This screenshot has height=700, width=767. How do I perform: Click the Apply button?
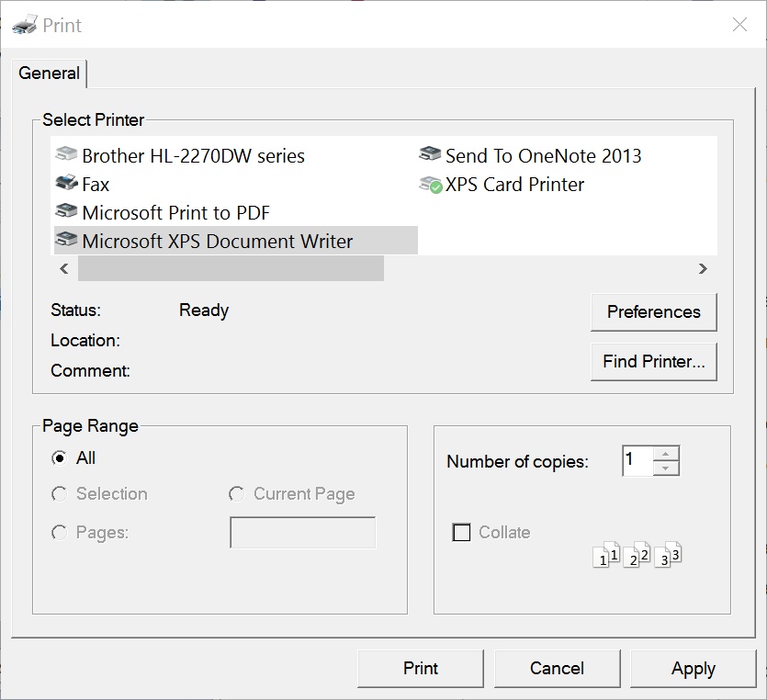point(694,668)
